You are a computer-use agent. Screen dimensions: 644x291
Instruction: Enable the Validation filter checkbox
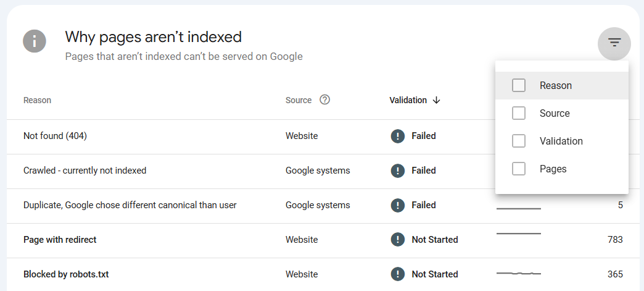coord(519,141)
